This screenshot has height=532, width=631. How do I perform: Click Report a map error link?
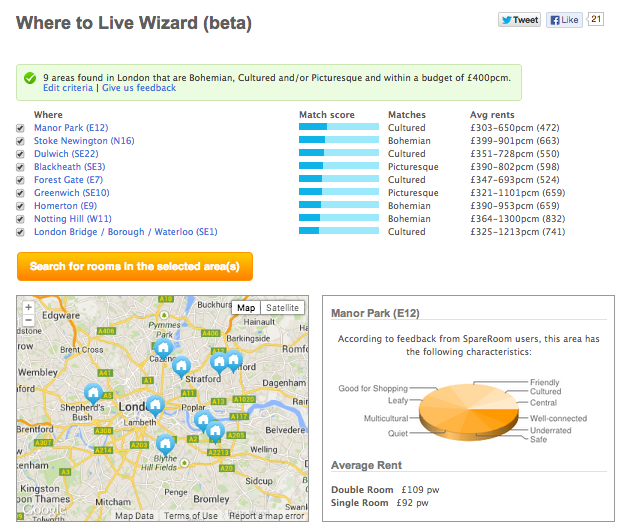266,516
